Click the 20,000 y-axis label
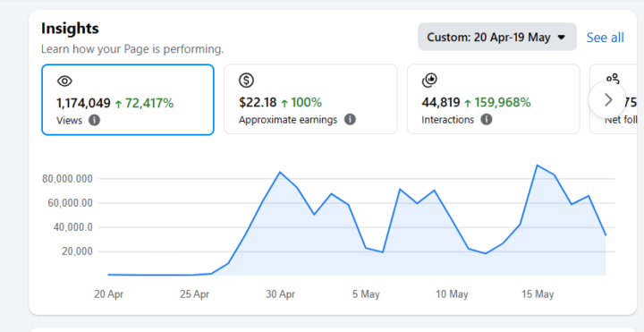 click(77, 251)
